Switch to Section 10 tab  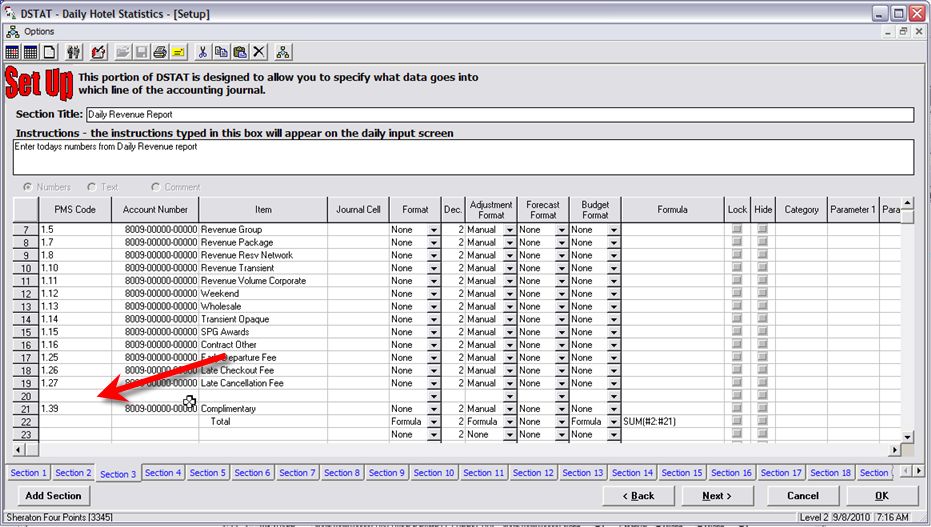433,473
